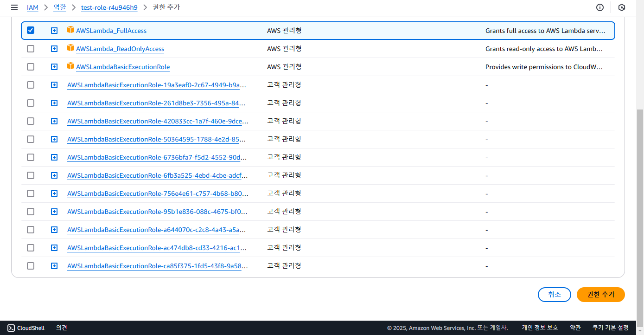Open the hamburger navigation menu
The image size is (644, 335).
(14, 7)
